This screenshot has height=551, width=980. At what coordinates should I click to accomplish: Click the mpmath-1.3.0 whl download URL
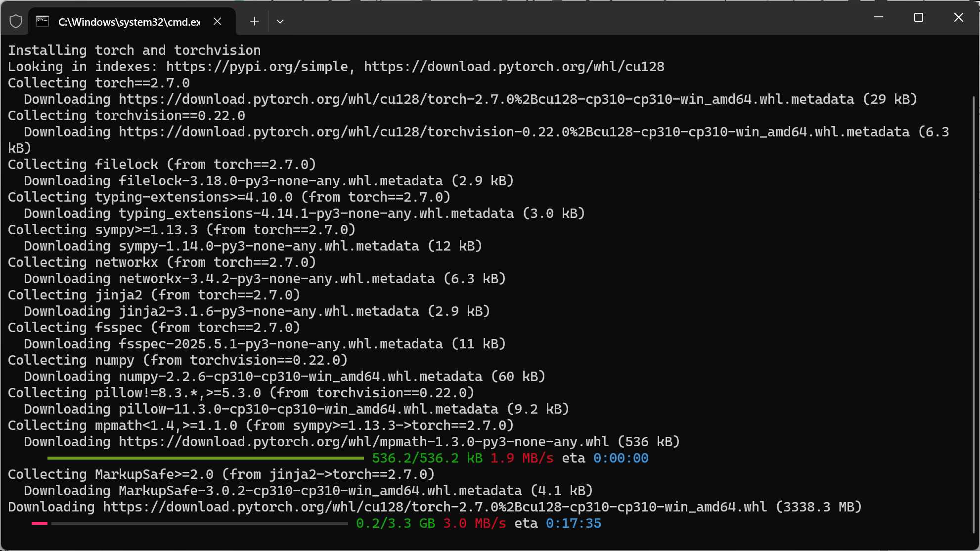(x=363, y=442)
